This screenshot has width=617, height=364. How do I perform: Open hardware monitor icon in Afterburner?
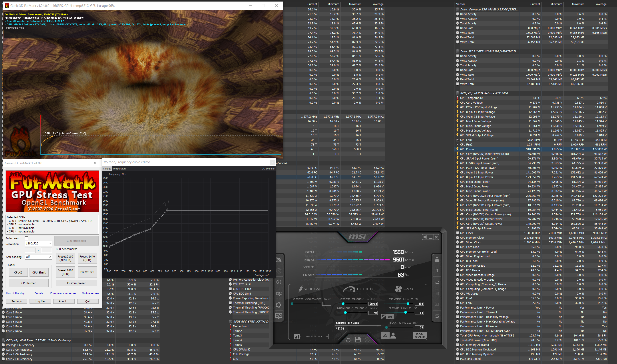pyautogui.click(x=279, y=316)
